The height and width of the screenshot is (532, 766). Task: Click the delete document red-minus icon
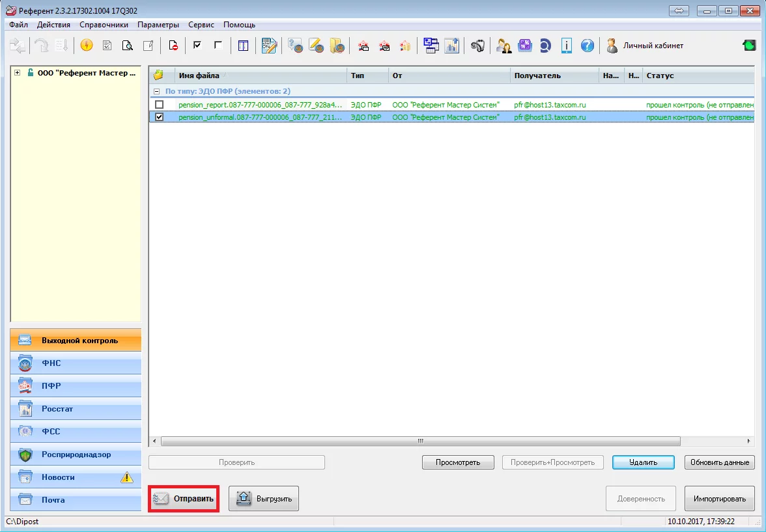click(173, 46)
